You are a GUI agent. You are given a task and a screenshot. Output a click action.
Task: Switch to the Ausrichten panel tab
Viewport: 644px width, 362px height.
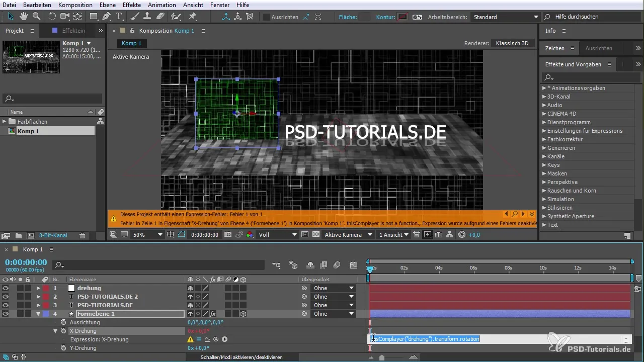point(599,48)
